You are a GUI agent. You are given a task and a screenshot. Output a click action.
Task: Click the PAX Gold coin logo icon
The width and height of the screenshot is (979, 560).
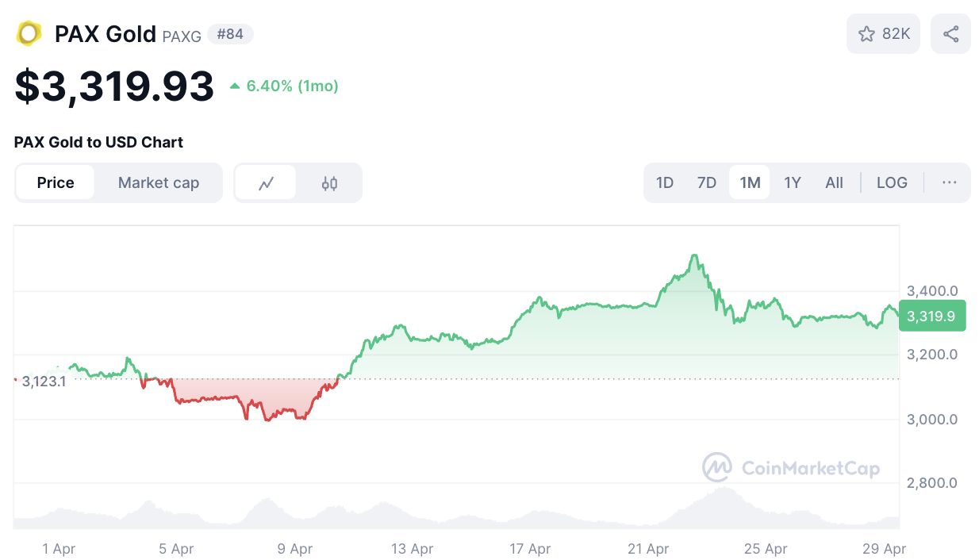point(29,34)
